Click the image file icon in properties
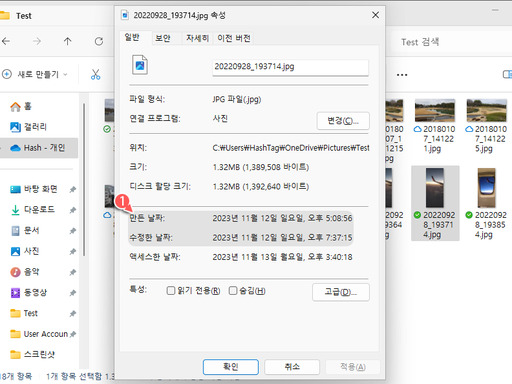 pos(140,64)
